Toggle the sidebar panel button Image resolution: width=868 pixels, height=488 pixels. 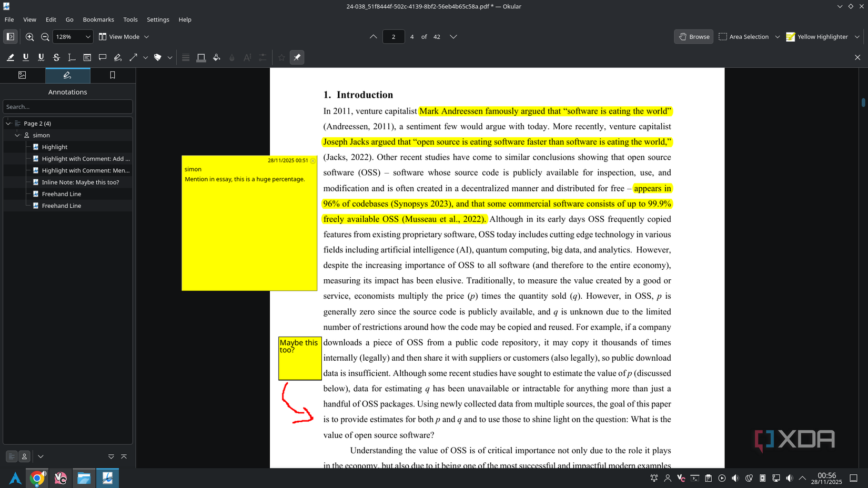point(10,37)
